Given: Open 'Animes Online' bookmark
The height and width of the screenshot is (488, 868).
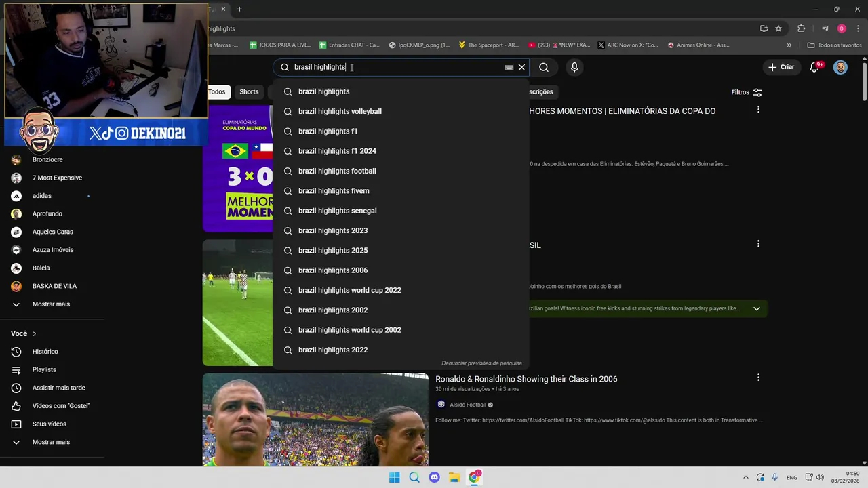Looking at the screenshot, I should pos(698,45).
